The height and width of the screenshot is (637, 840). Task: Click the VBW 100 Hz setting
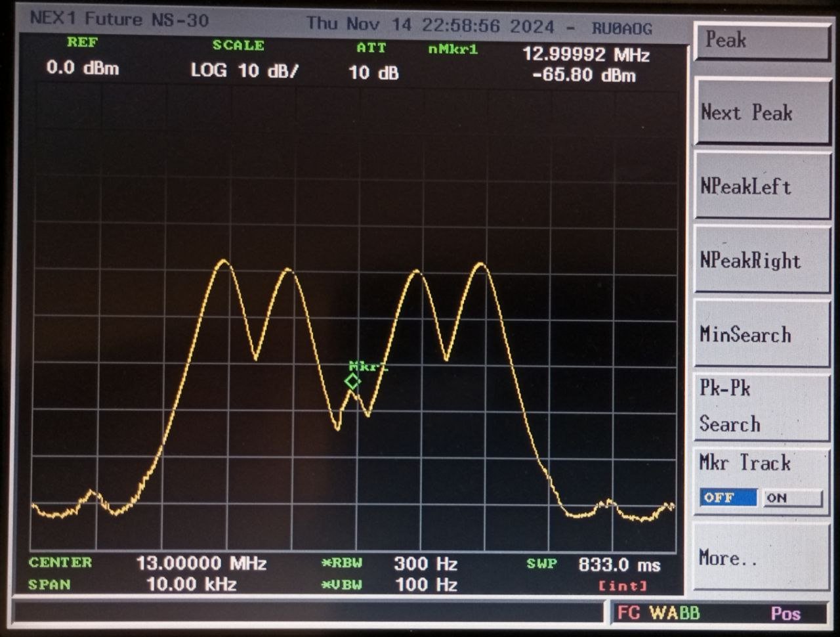(425, 584)
